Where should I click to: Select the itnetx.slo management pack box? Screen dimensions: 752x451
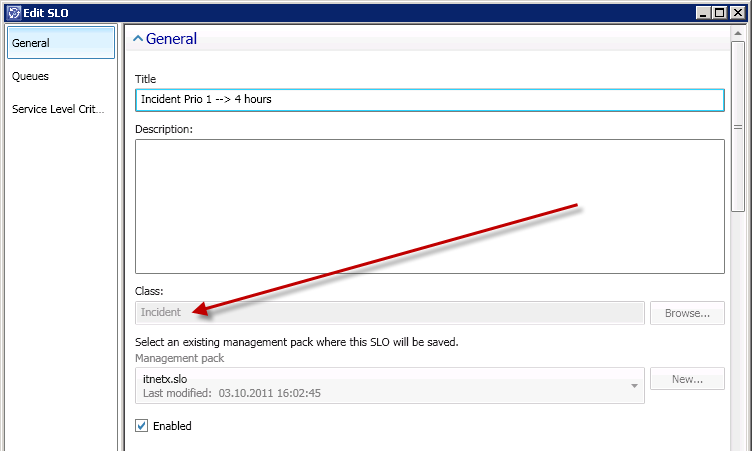(380, 385)
